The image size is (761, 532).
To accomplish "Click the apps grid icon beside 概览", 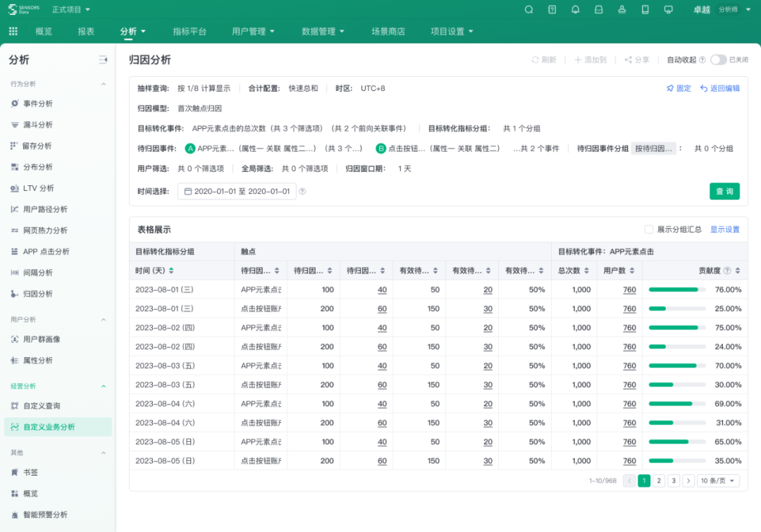I will click(x=13, y=31).
